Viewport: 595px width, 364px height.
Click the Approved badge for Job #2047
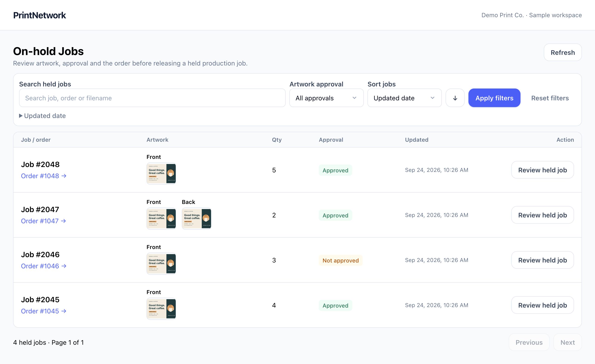click(335, 215)
